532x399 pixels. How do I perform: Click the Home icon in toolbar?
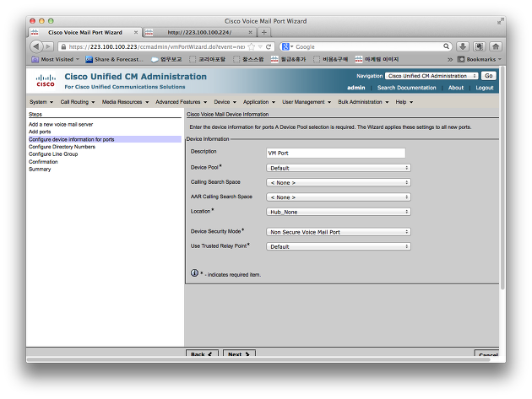click(496, 46)
